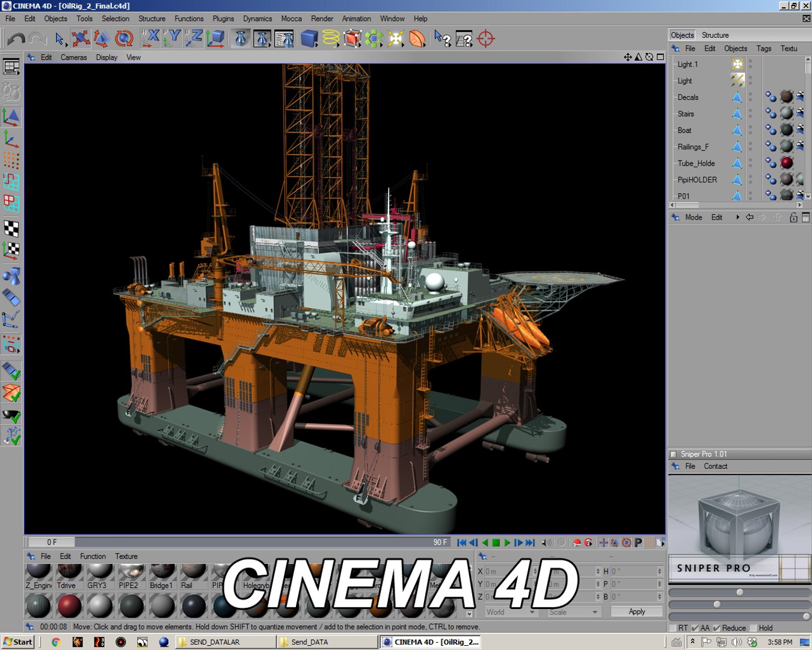Add a cube primitive object
Viewport: 812px width, 650px height.
(309, 39)
